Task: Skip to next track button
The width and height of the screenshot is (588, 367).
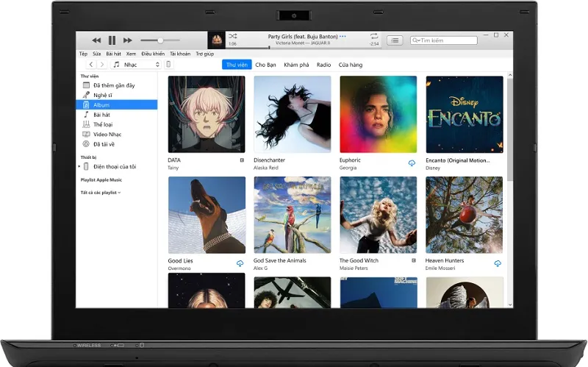Action: click(x=127, y=40)
